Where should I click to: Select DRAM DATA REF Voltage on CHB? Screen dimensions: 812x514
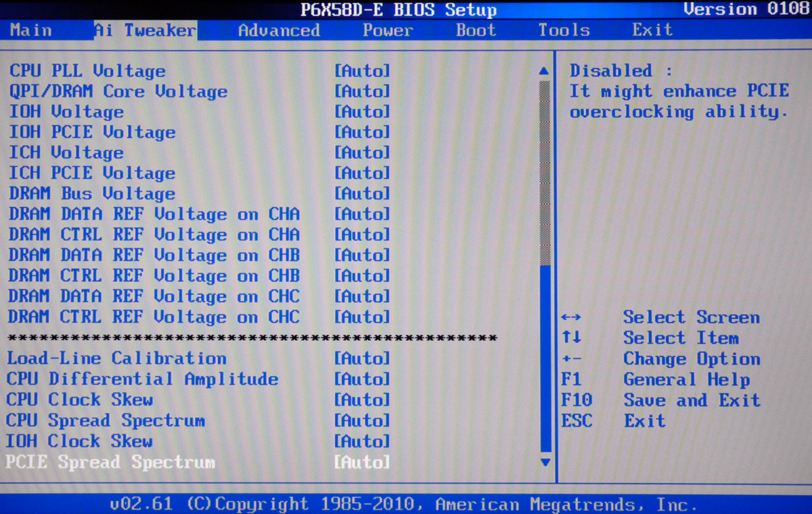pos(154,256)
